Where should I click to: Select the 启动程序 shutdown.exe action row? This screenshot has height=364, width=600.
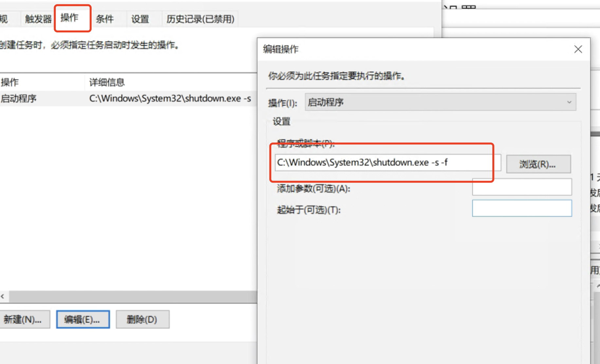point(124,99)
